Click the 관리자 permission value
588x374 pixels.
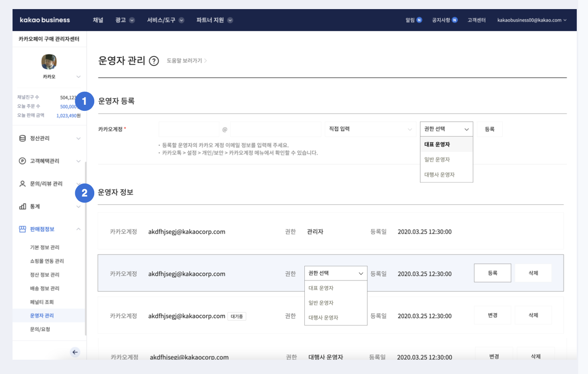pyautogui.click(x=315, y=232)
